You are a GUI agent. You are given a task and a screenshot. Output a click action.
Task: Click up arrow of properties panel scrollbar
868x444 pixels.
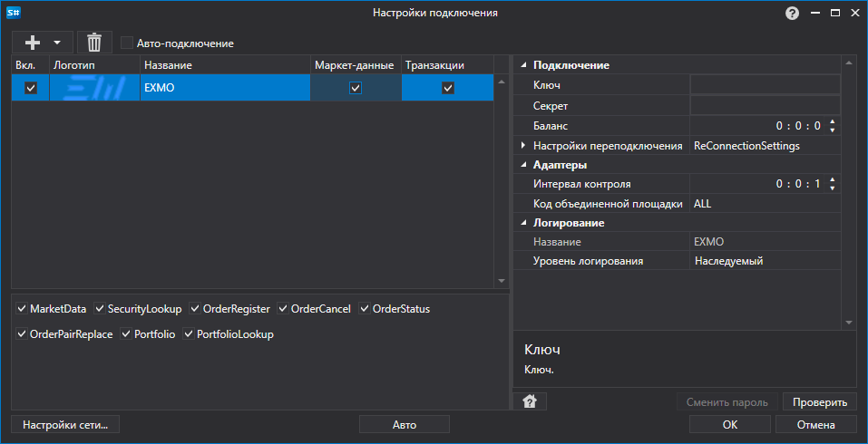849,63
